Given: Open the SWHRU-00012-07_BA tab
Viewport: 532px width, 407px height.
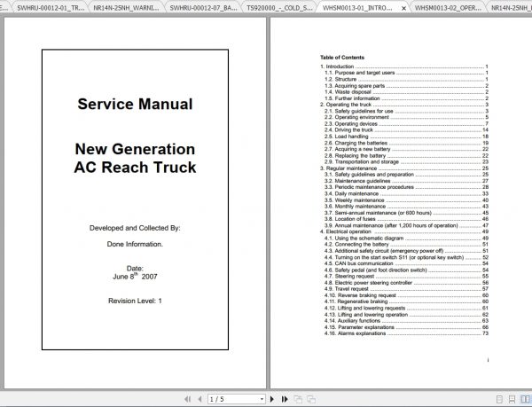Looking at the screenshot, I should [x=203, y=8].
